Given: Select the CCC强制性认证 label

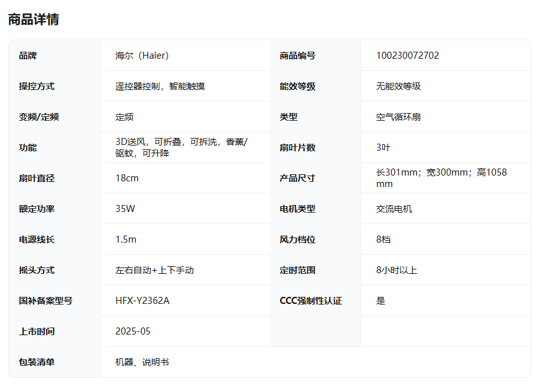Looking at the screenshot, I should tap(311, 301).
